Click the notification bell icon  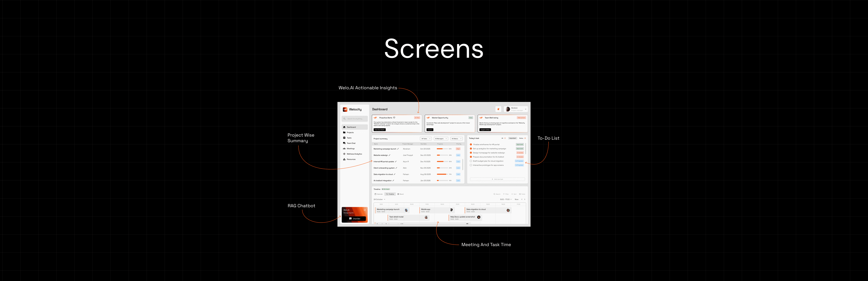[x=498, y=109]
